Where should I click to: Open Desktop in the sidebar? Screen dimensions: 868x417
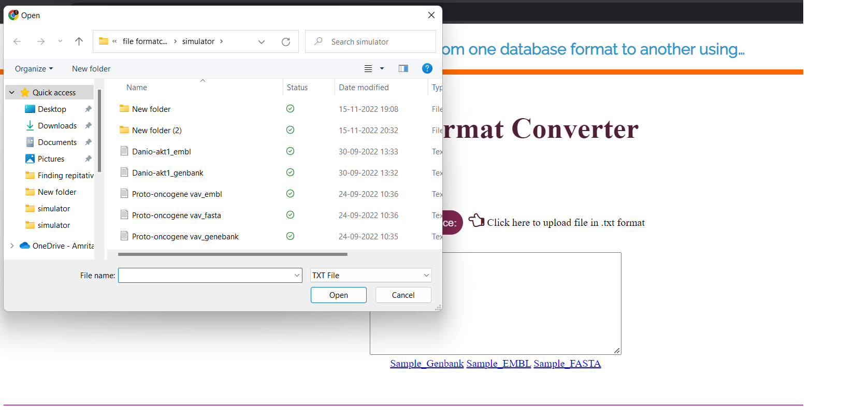52,109
